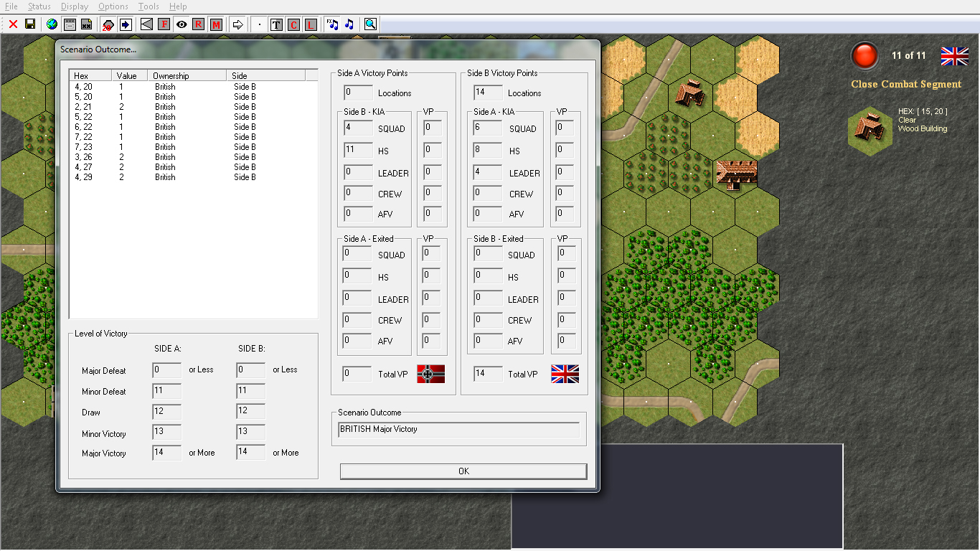Screen dimensions: 980x551
Task: Click the Side column header
Action: (x=266, y=75)
